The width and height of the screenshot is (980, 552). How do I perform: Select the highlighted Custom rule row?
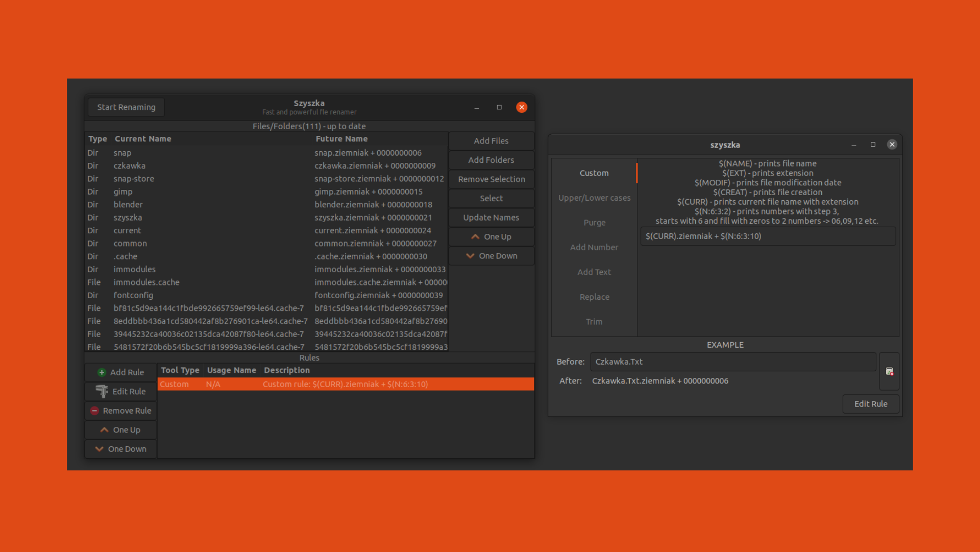(346, 385)
